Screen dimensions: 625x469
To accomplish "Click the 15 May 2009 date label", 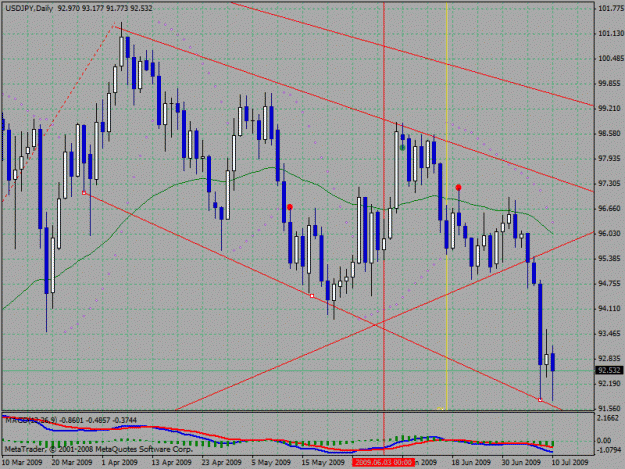I will (x=323, y=462).
